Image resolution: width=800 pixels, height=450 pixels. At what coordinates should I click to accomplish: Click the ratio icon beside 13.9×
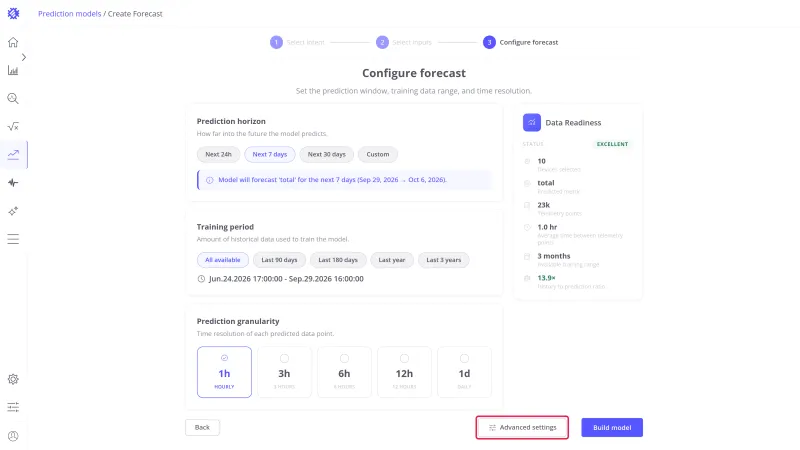coord(527,278)
